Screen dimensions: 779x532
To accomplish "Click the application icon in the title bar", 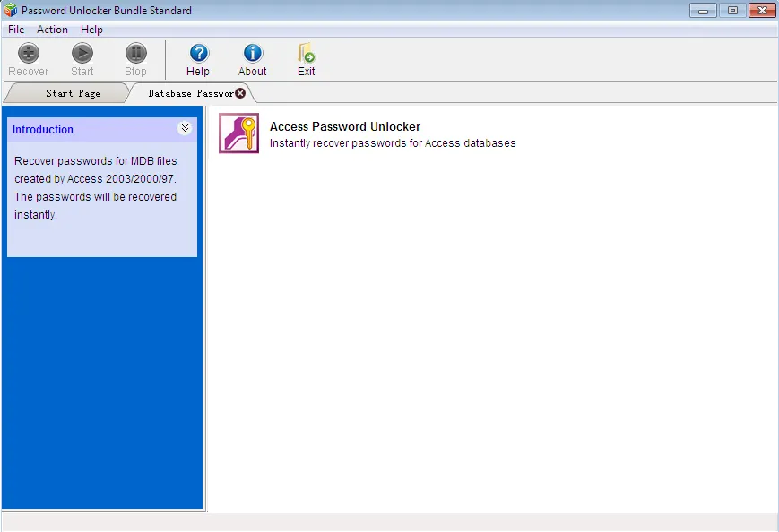I will click(x=11, y=10).
